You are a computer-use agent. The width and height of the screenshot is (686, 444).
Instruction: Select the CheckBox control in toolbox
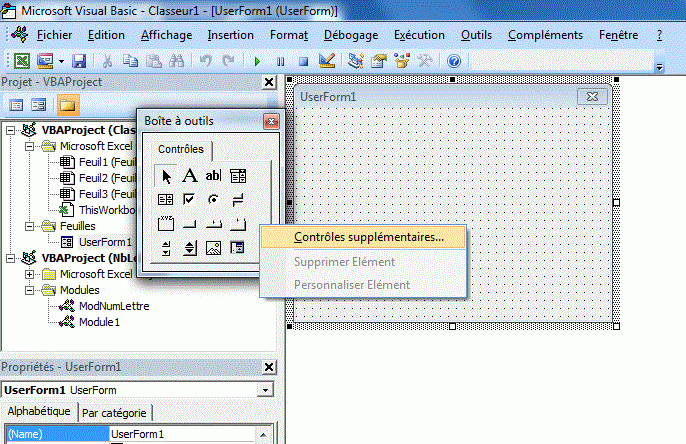coord(189,200)
